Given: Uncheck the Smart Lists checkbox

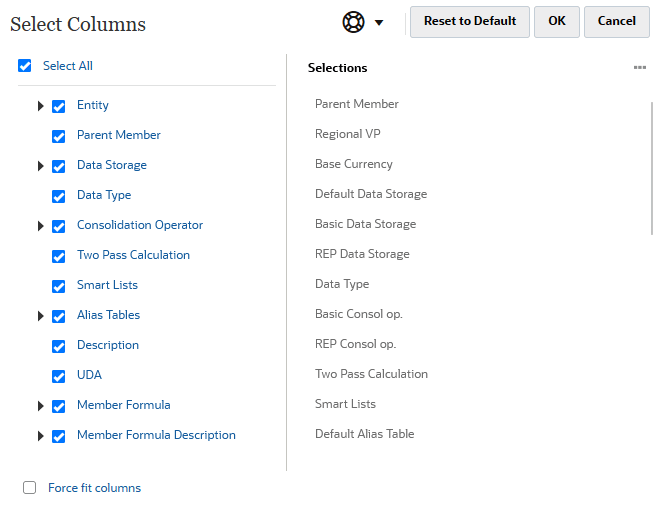Looking at the screenshot, I should [59, 286].
